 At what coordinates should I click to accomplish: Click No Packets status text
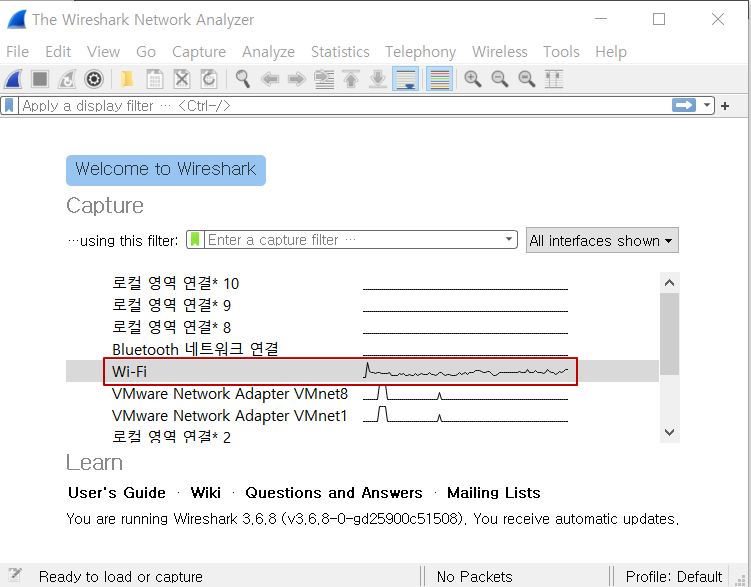click(474, 576)
